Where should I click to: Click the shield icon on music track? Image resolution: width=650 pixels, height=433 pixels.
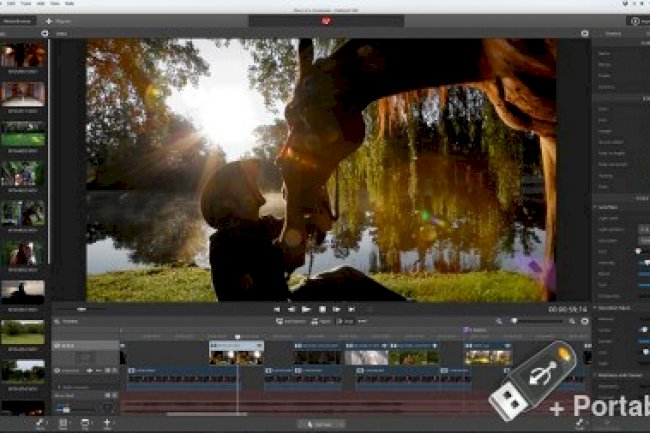point(108,409)
